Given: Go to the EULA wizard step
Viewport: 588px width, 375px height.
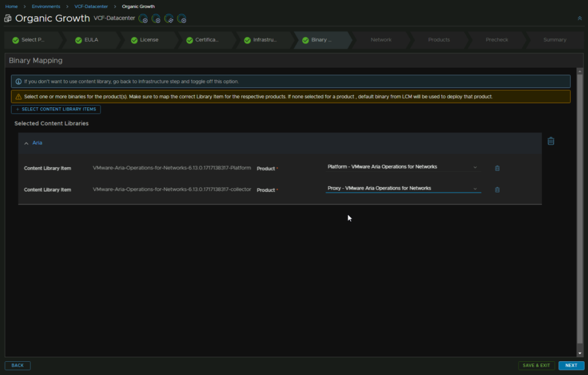Looking at the screenshot, I should click(x=91, y=40).
